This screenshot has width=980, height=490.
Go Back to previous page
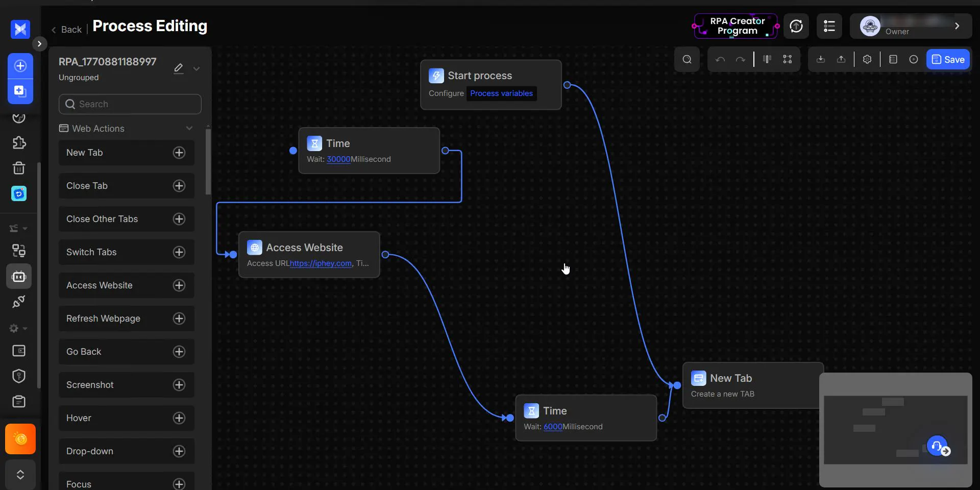(x=66, y=30)
